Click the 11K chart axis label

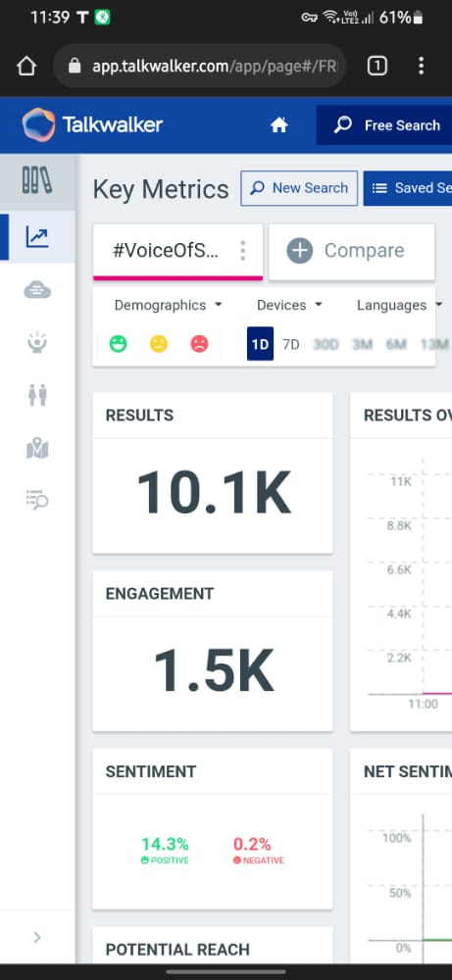401,481
